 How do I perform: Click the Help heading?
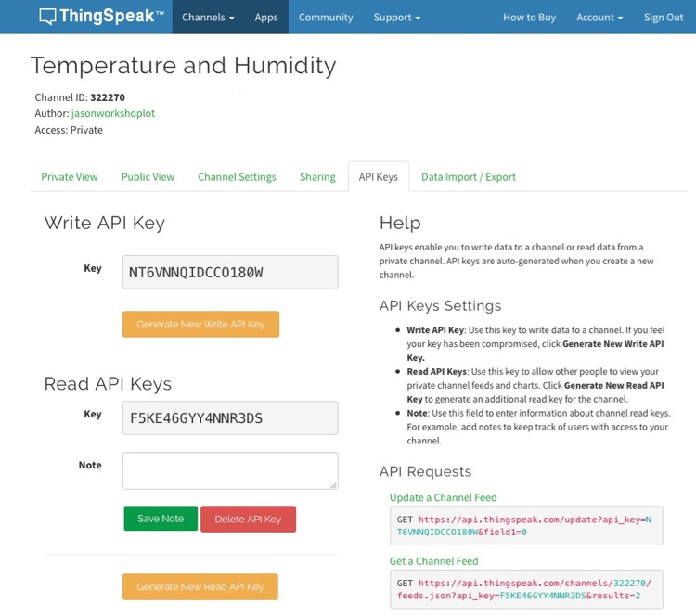tap(400, 223)
